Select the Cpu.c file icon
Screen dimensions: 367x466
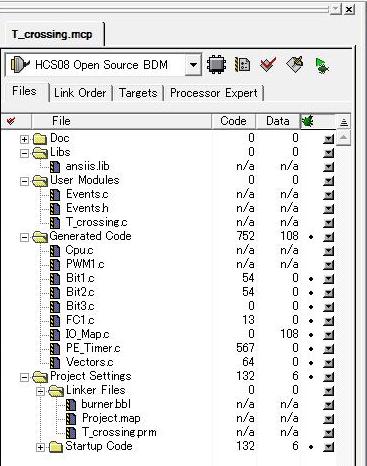pos(55,251)
